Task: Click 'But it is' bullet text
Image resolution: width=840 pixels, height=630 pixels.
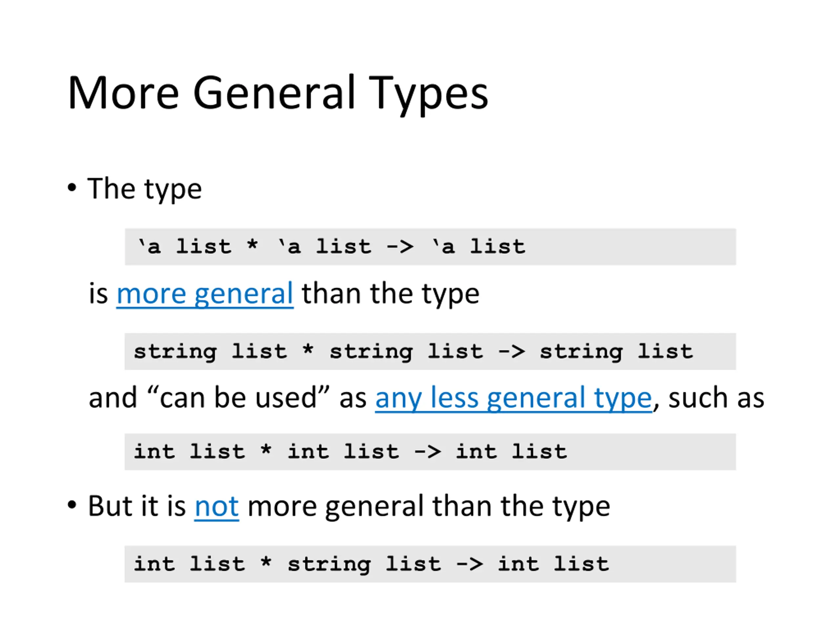Action: click(x=137, y=506)
